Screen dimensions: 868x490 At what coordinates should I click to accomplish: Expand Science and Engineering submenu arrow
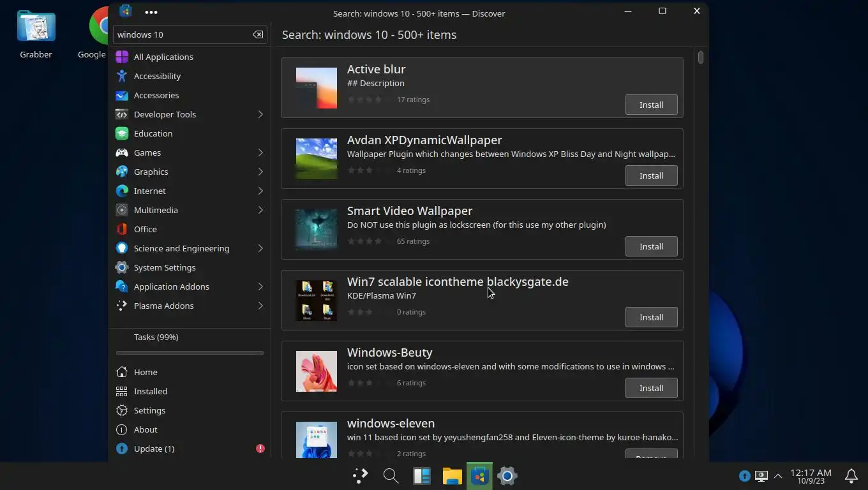(x=260, y=248)
